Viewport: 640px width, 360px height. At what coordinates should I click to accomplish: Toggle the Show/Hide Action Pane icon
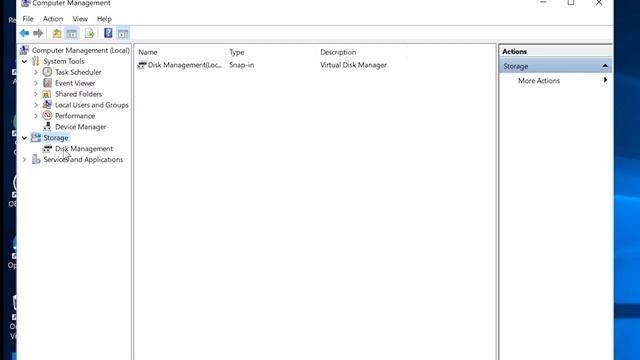tap(123, 33)
